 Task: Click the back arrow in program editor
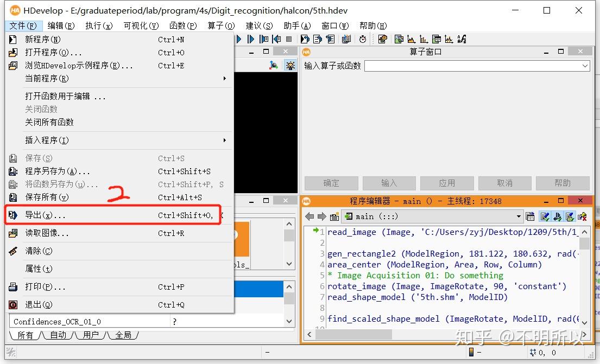[x=309, y=217]
